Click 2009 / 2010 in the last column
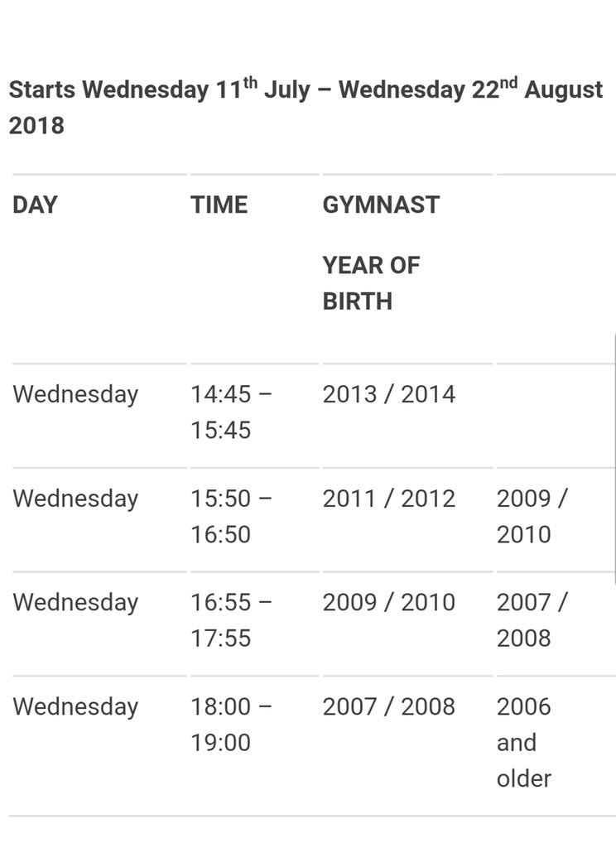Viewport: 616px width, 848px height. tap(532, 517)
